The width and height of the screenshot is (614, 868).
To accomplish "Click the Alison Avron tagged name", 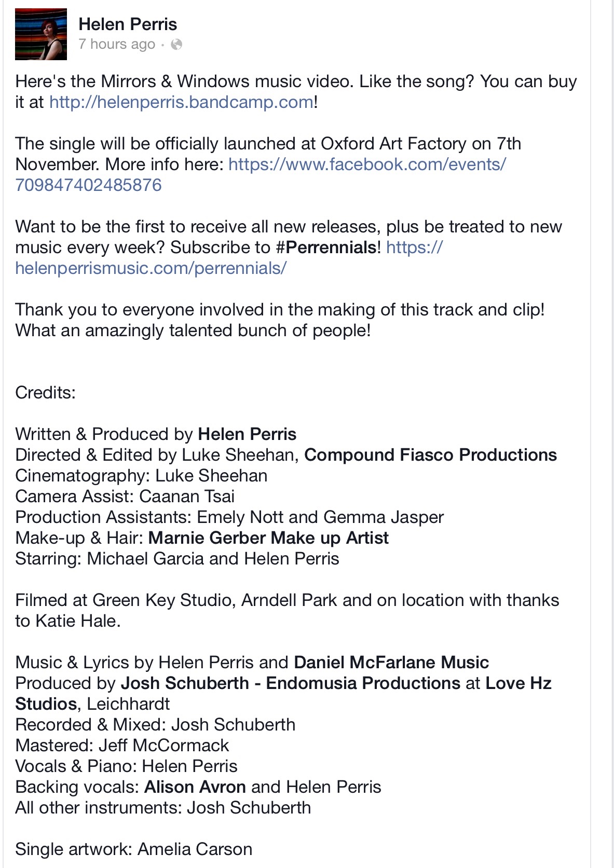I will (195, 787).
